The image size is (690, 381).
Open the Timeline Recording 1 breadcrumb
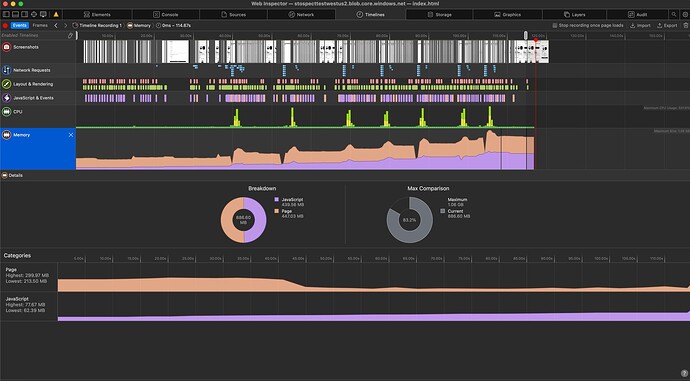pos(97,26)
